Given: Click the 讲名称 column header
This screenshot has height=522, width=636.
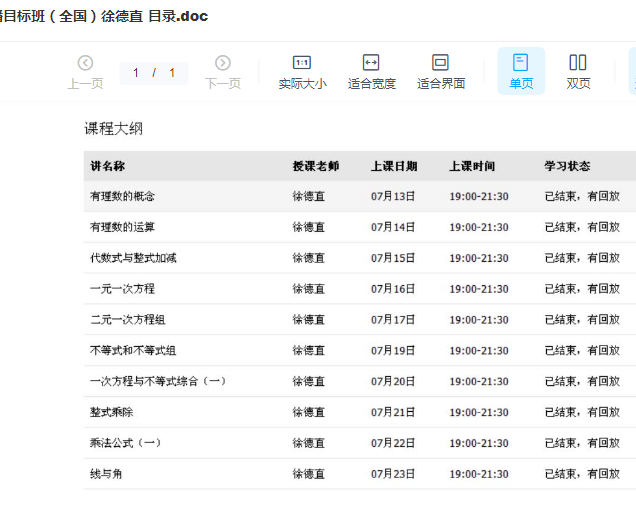Looking at the screenshot, I should click(107, 166).
